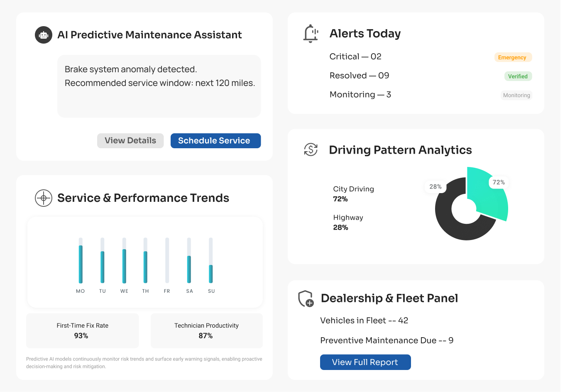Viewport: 570px width, 392px height.
Task: Select the orange Emergency badge
Action: pos(512,57)
